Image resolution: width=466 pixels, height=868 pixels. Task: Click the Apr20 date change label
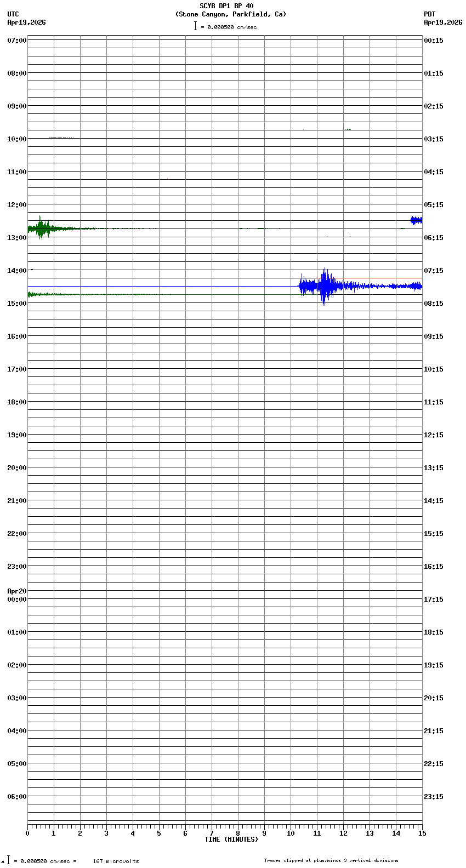[17, 591]
